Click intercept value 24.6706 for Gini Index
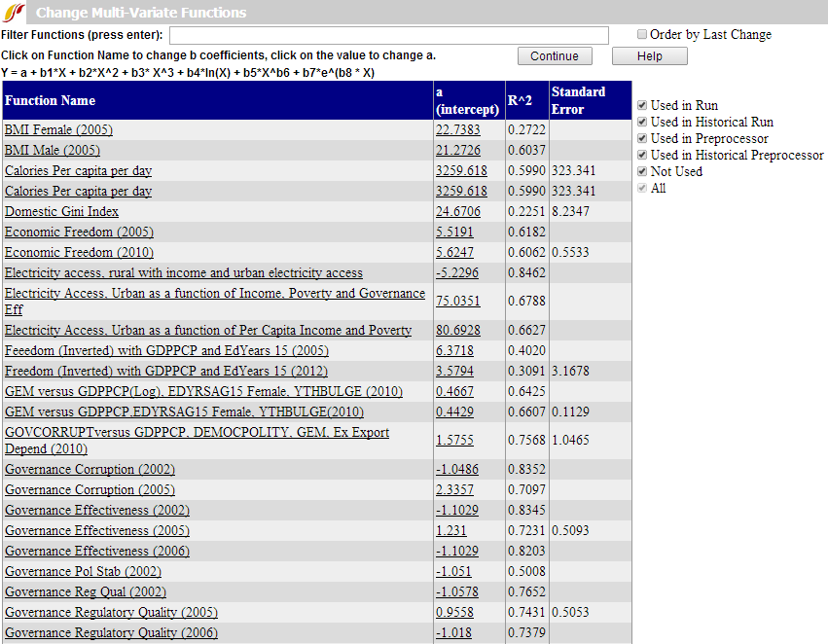This screenshot has height=644, width=828. click(457, 211)
